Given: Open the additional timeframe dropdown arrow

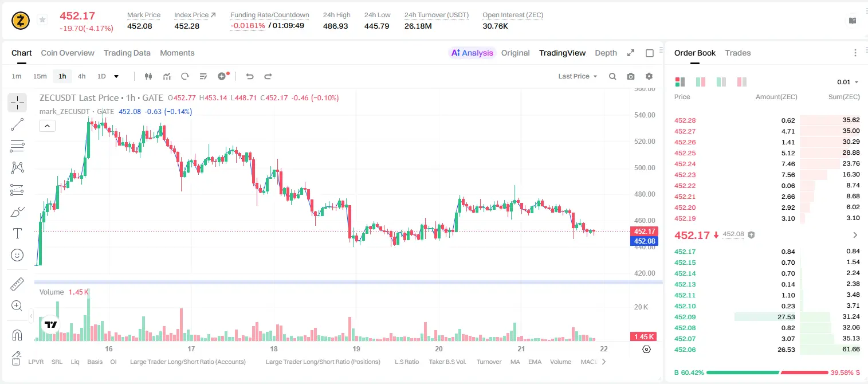Looking at the screenshot, I should 116,76.
